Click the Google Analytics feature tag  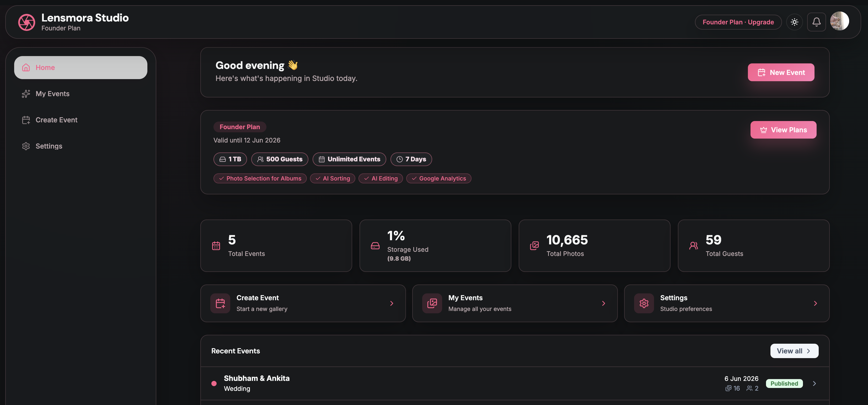pos(439,178)
